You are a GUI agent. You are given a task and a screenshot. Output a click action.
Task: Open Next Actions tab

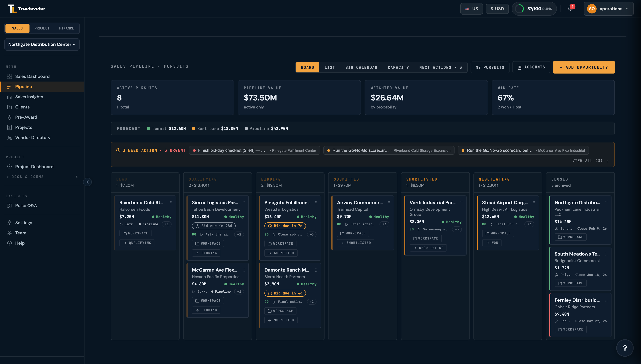pyautogui.click(x=441, y=68)
